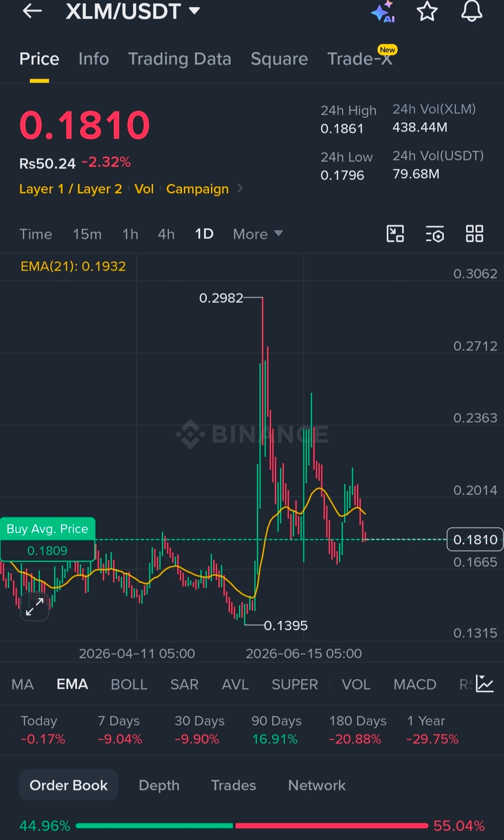Open chart drawing tools icon
The height and width of the screenshot is (840, 504).
395,234
